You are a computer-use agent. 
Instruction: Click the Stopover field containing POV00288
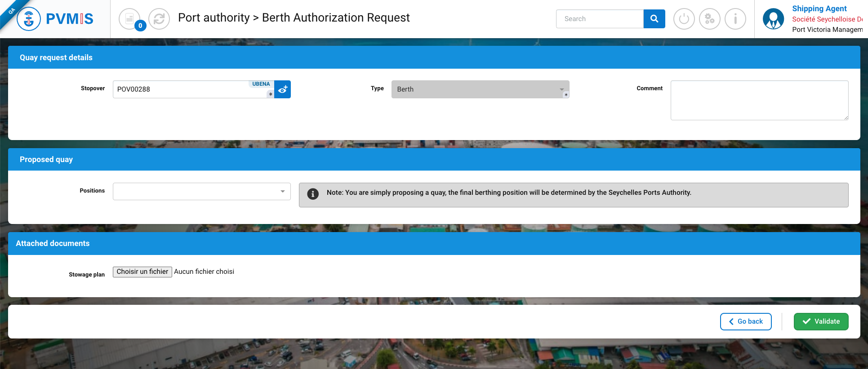[x=189, y=89]
